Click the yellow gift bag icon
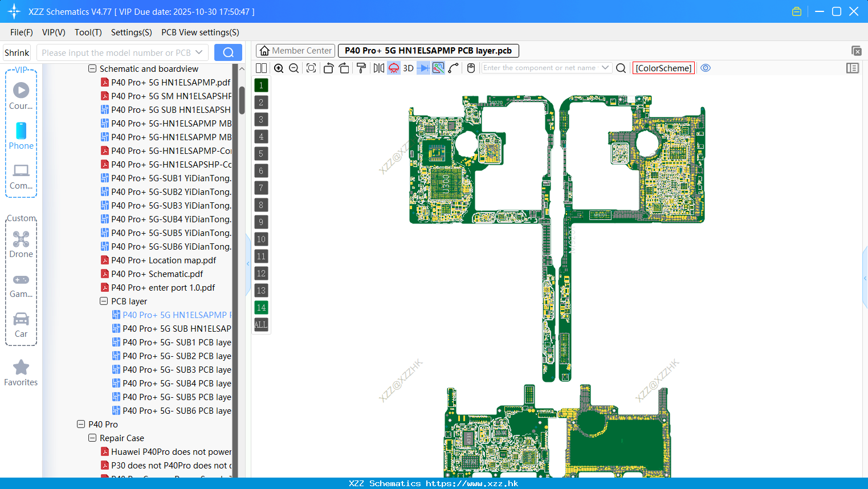The height and width of the screenshot is (489, 868). click(797, 11)
